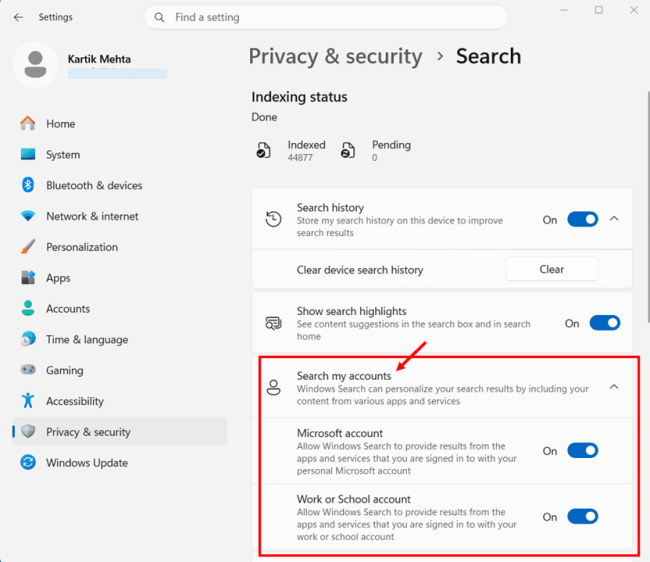Click the Kartik Mehta account name

99,59
